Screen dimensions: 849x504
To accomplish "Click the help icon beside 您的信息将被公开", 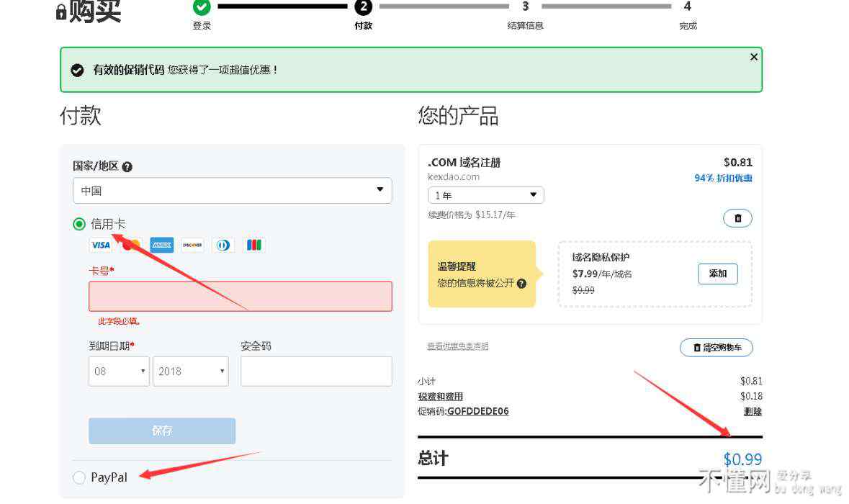I will (521, 283).
